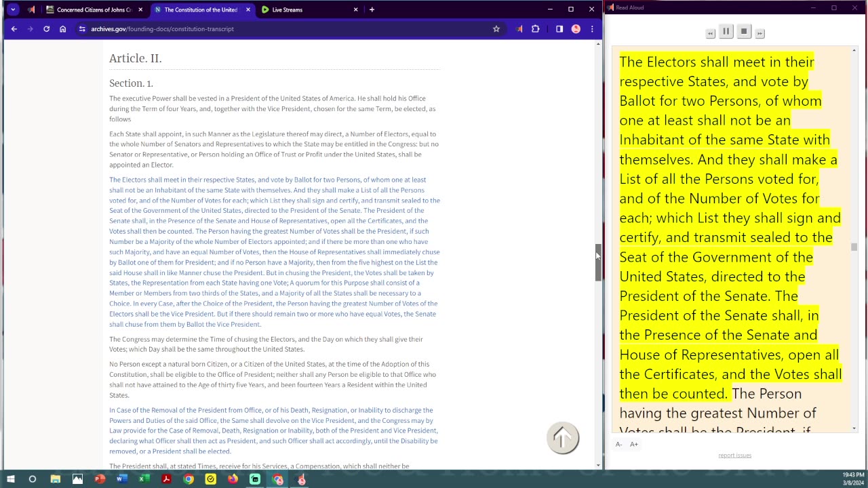Open Cortana search circle on taskbar

point(32,479)
